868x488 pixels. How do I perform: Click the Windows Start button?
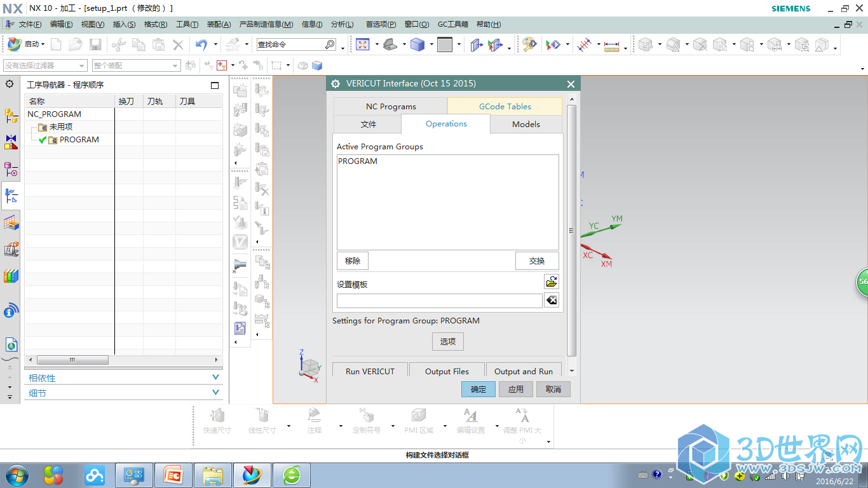16,475
